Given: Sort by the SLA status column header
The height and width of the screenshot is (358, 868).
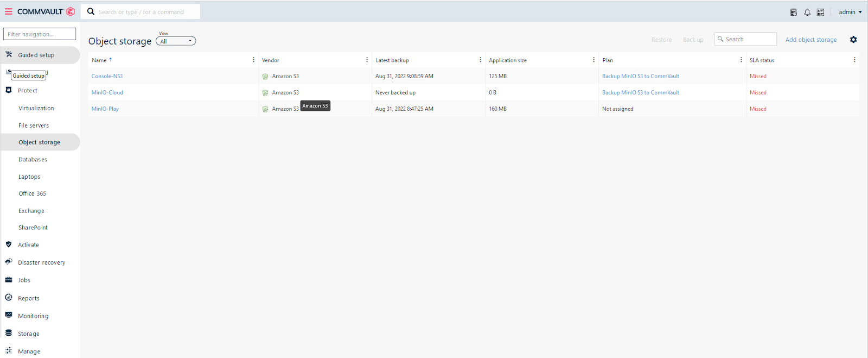Looking at the screenshot, I should coord(762,60).
